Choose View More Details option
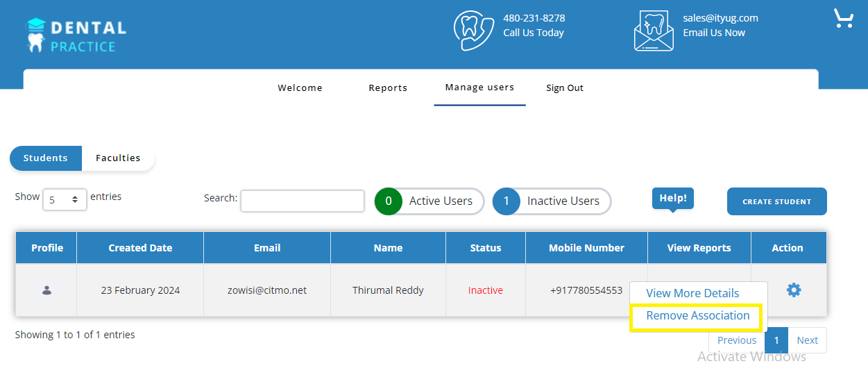 click(692, 293)
